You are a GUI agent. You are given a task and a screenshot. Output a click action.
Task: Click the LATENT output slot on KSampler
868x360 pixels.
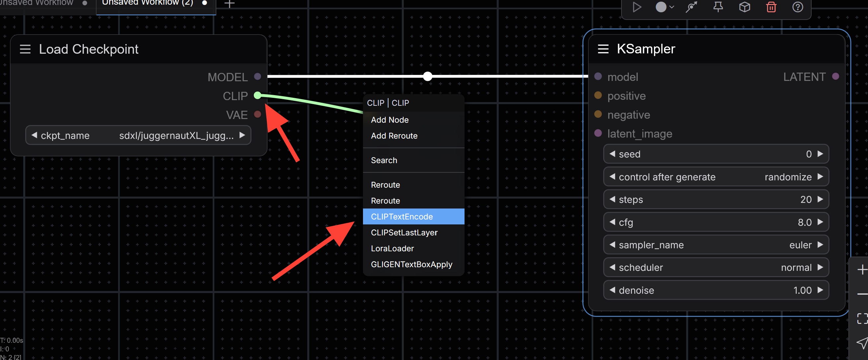point(835,77)
